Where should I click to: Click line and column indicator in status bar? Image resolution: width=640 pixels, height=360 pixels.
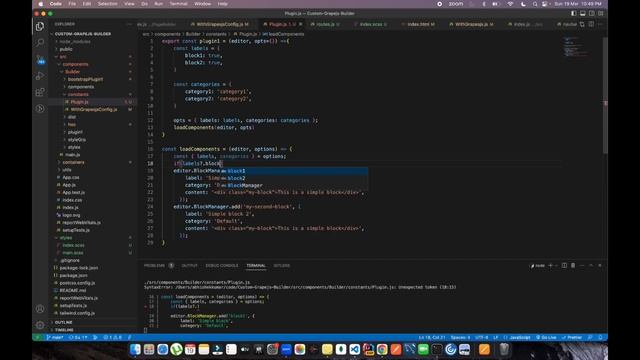click(x=432, y=338)
